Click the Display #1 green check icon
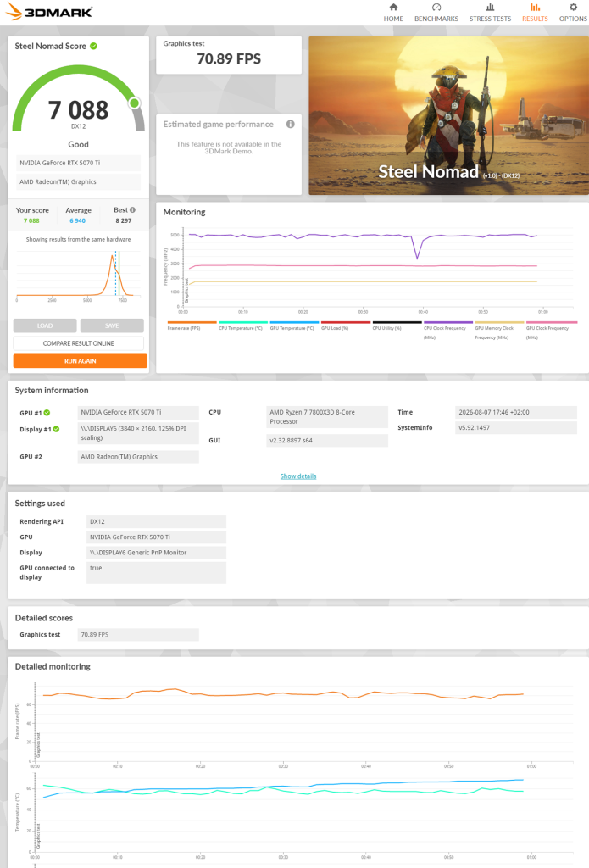The height and width of the screenshot is (868, 589). [x=57, y=429]
